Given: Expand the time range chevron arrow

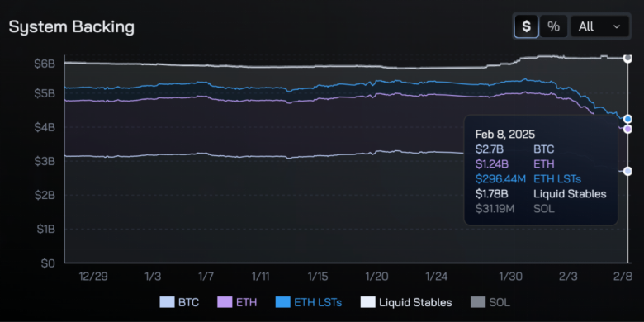Looking at the screenshot, I should point(617,26).
